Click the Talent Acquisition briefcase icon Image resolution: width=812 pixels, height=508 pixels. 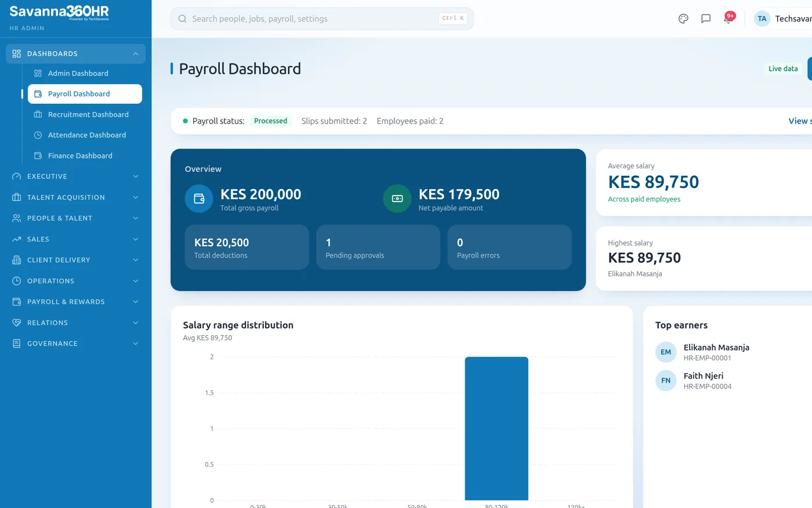click(x=16, y=197)
